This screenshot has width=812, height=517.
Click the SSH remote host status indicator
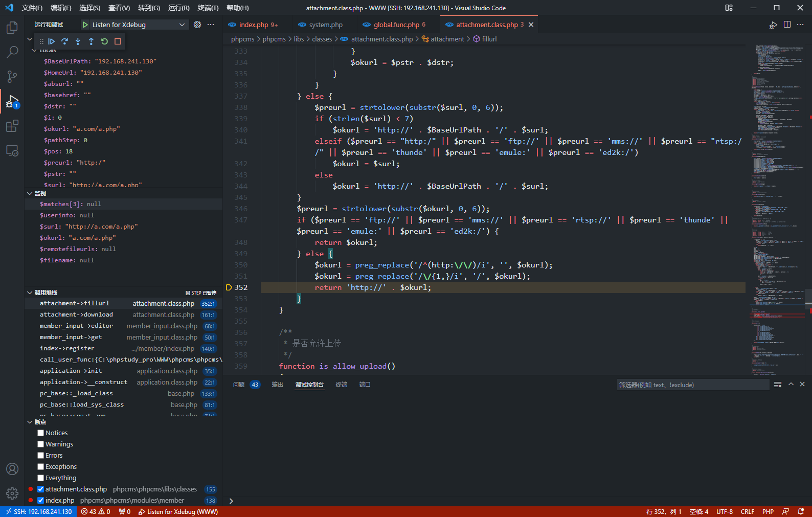(39, 511)
